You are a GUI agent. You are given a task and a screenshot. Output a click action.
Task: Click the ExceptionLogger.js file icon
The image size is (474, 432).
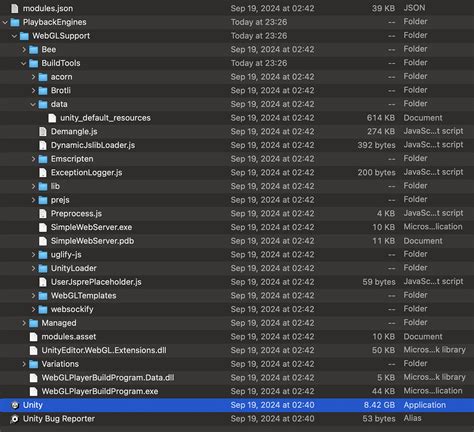tap(43, 173)
